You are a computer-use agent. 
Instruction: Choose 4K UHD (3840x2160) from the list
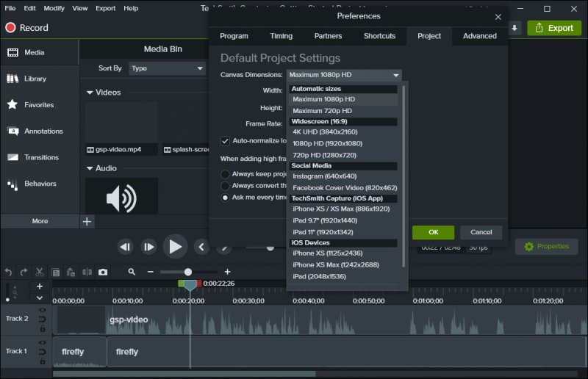[x=324, y=132]
